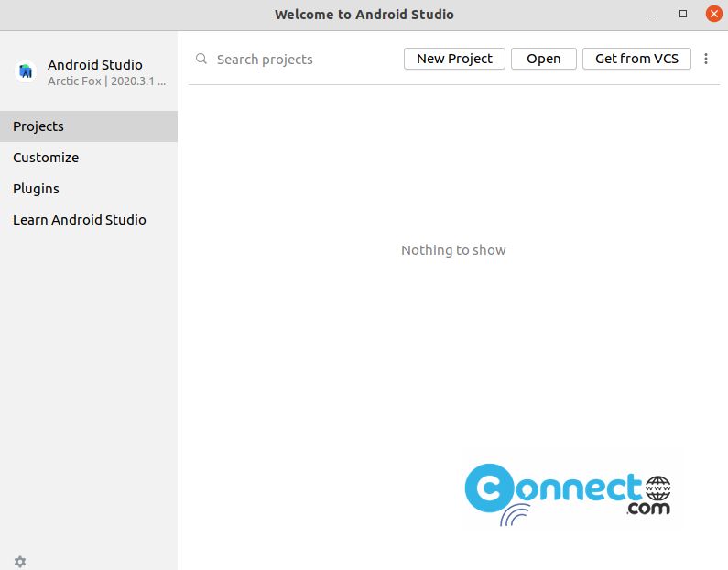This screenshot has width=728, height=570.
Task: Click the Android Studio product name
Action: click(94, 64)
